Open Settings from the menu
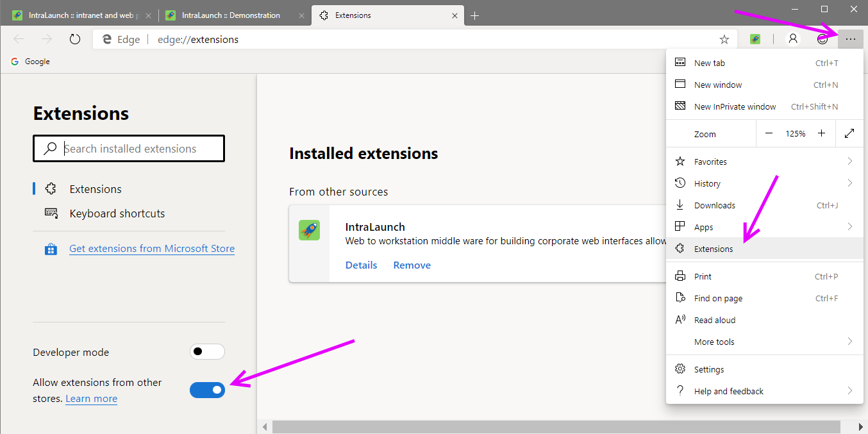Image resolution: width=868 pixels, height=434 pixels. pyautogui.click(x=765, y=369)
